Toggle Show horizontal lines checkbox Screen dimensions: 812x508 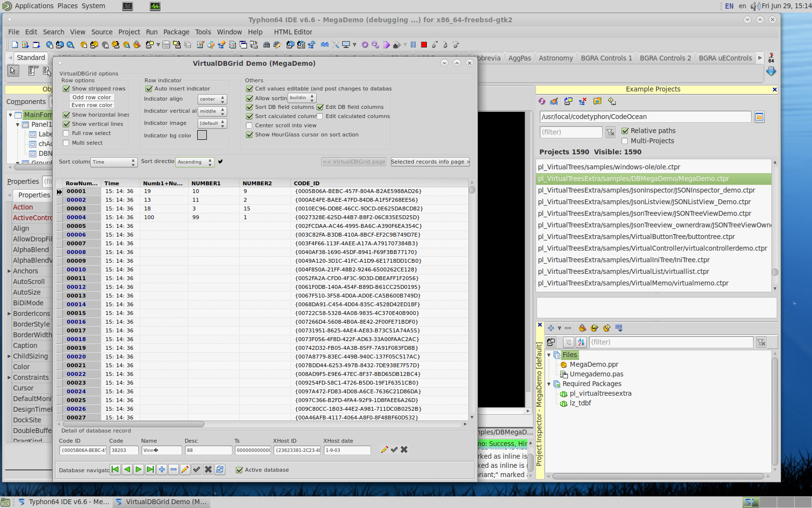pos(66,115)
